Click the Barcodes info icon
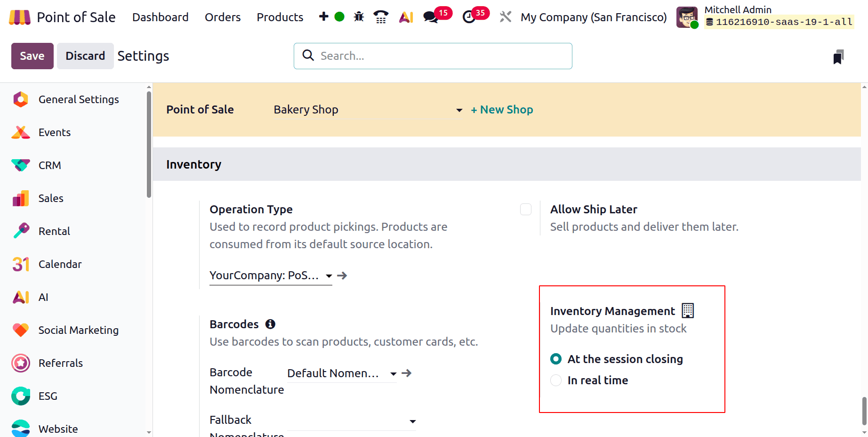The height and width of the screenshot is (437, 868). (270, 324)
